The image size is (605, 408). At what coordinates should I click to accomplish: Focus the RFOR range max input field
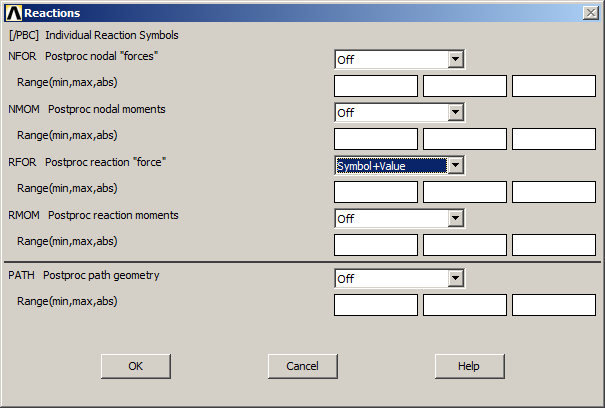coord(465,192)
